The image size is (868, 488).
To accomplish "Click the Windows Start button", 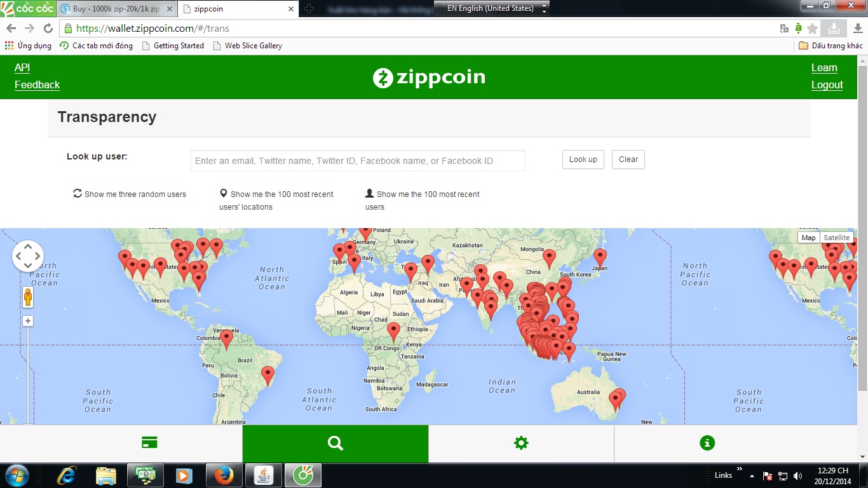I will pos(17,475).
